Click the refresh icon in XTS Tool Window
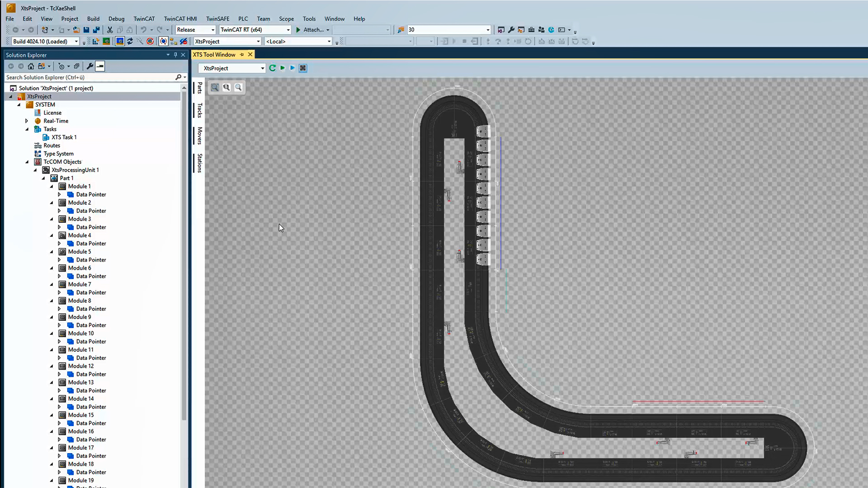This screenshot has width=868, height=488. (272, 68)
